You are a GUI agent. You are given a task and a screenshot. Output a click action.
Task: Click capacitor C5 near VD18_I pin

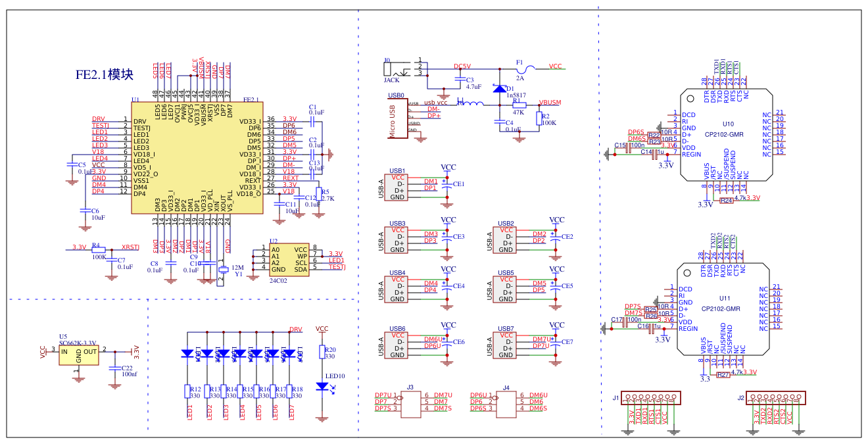tap(71, 164)
